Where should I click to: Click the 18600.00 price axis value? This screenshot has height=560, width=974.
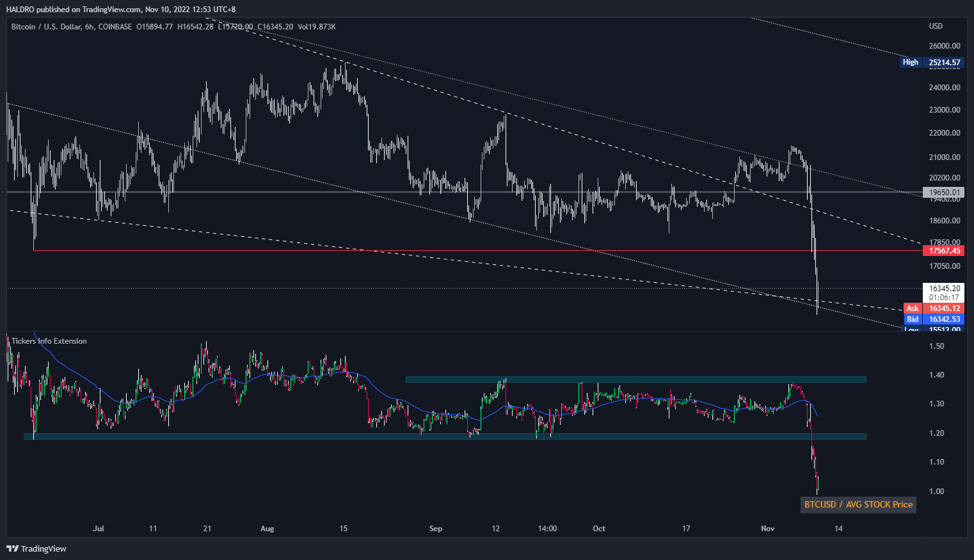pos(945,221)
